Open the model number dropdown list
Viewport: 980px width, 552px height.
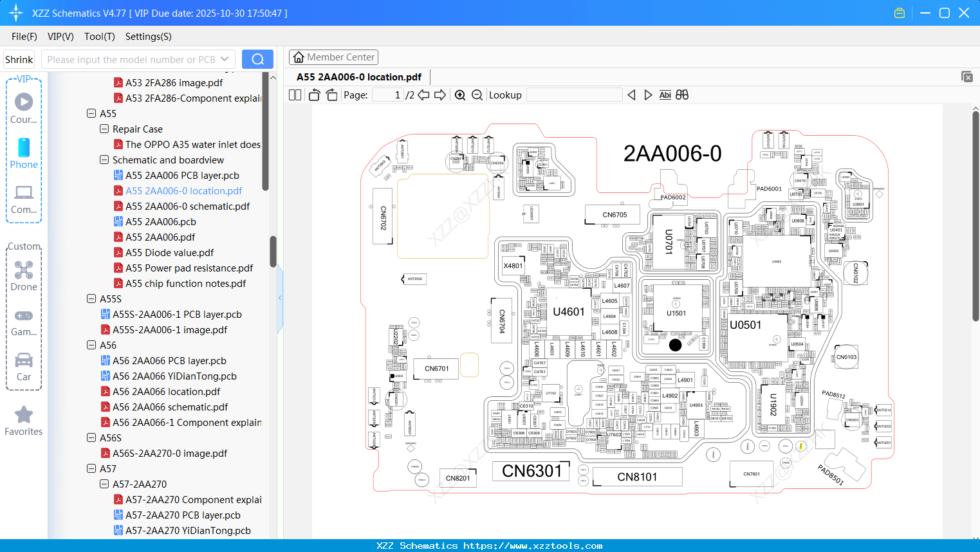click(x=225, y=59)
